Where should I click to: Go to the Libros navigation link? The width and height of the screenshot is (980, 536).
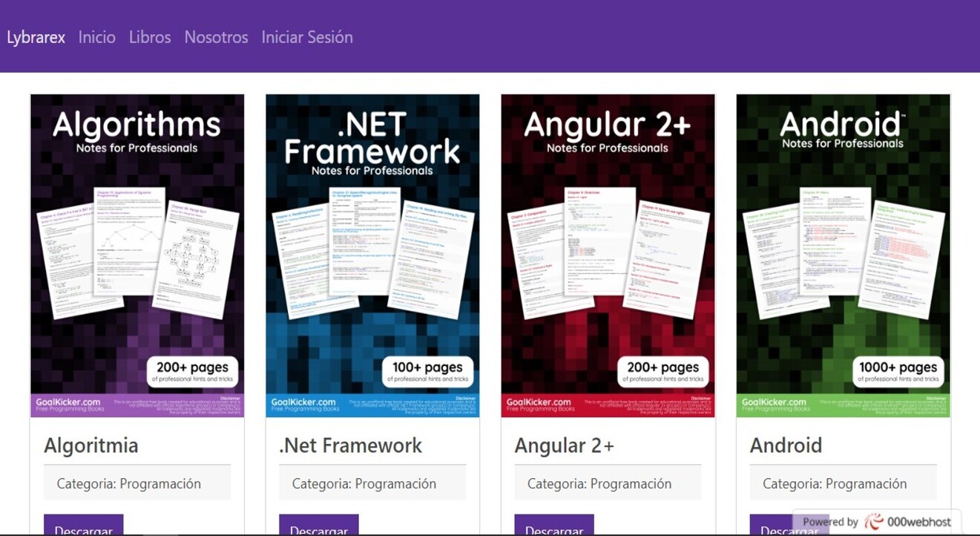pyautogui.click(x=150, y=37)
